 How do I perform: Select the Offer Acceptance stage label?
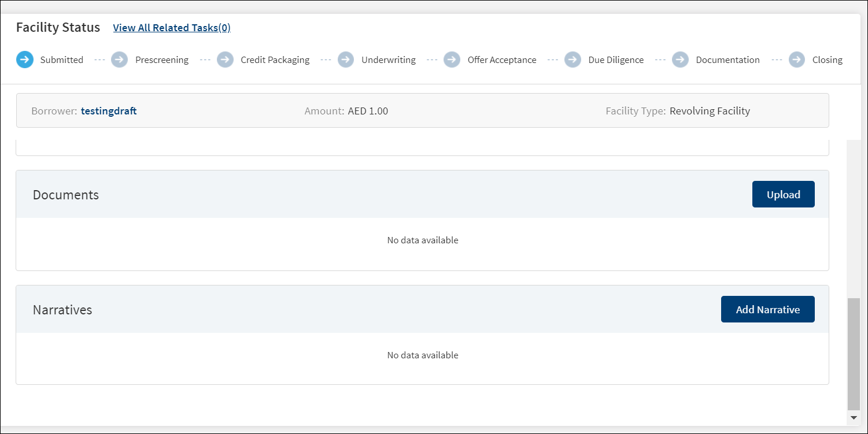click(502, 60)
